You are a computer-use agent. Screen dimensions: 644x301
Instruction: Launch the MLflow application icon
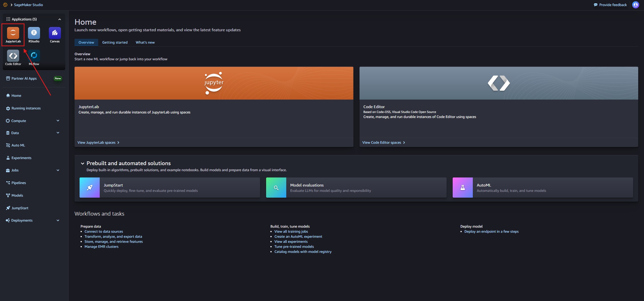[x=34, y=56]
